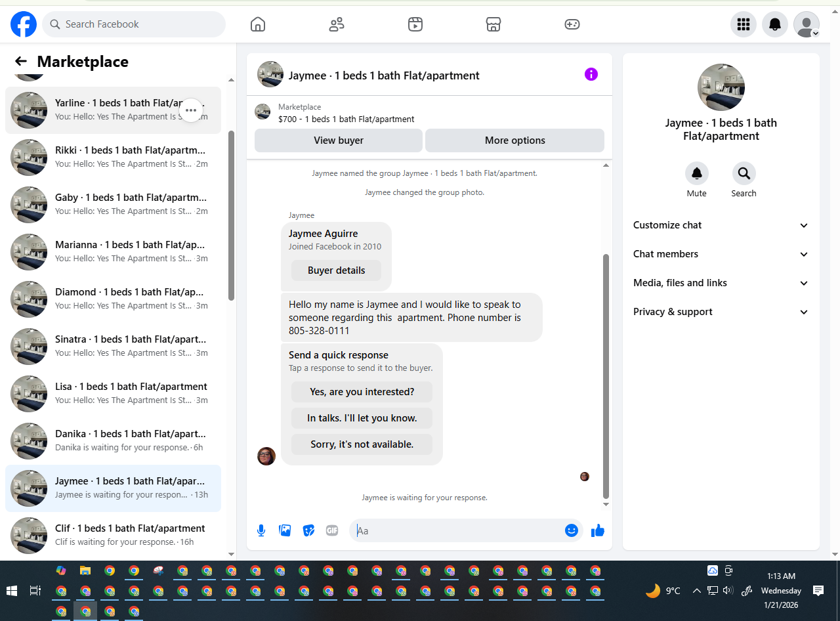Show hidden system tray icons

(x=697, y=591)
